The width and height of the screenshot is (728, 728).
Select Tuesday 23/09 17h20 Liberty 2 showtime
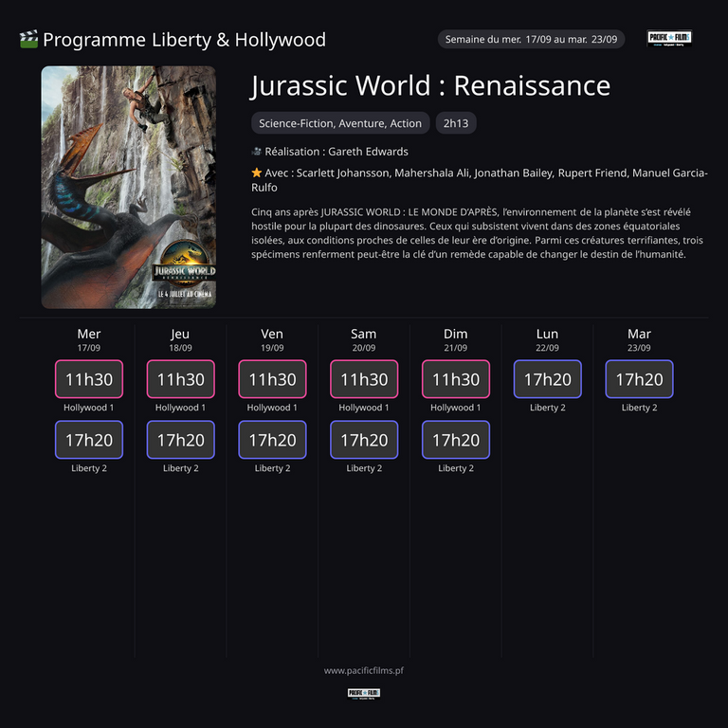point(639,379)
